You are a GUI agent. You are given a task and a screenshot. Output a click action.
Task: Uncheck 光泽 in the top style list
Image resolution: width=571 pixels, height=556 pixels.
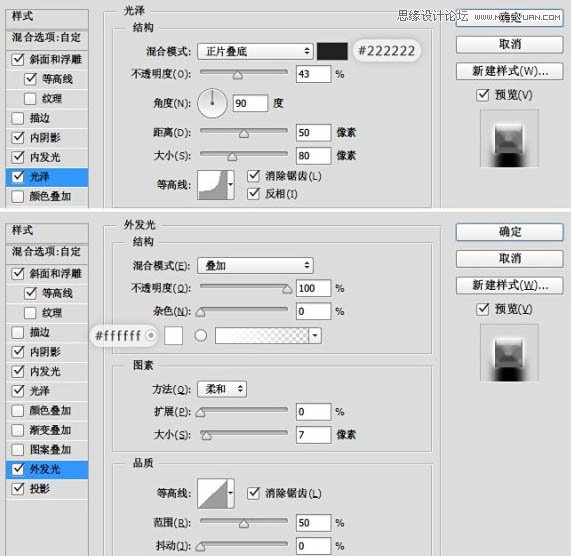click(x=18, y=177)
